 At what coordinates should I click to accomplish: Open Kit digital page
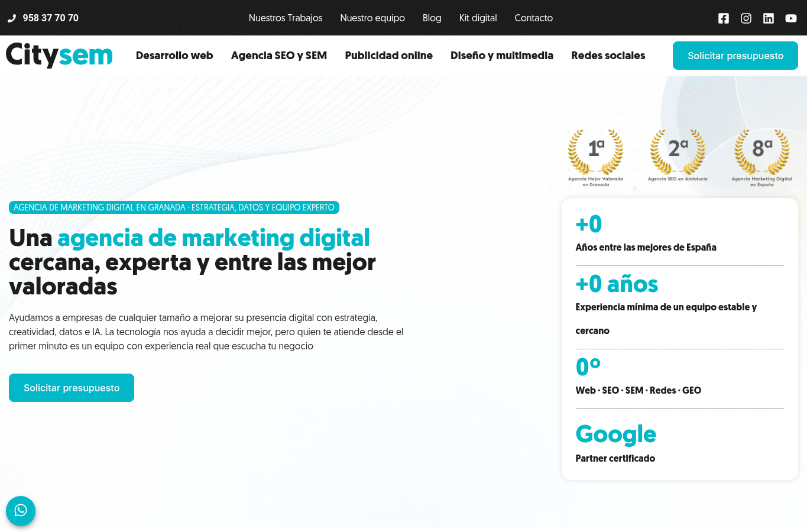pos(478,18)
